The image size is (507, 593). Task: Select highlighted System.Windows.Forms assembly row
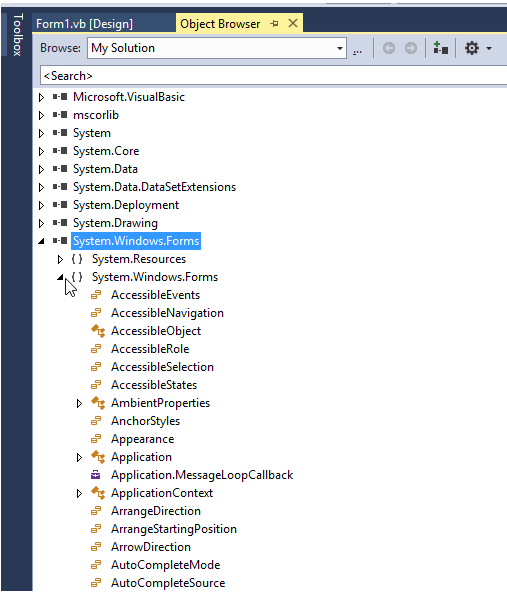click(136, 241)
